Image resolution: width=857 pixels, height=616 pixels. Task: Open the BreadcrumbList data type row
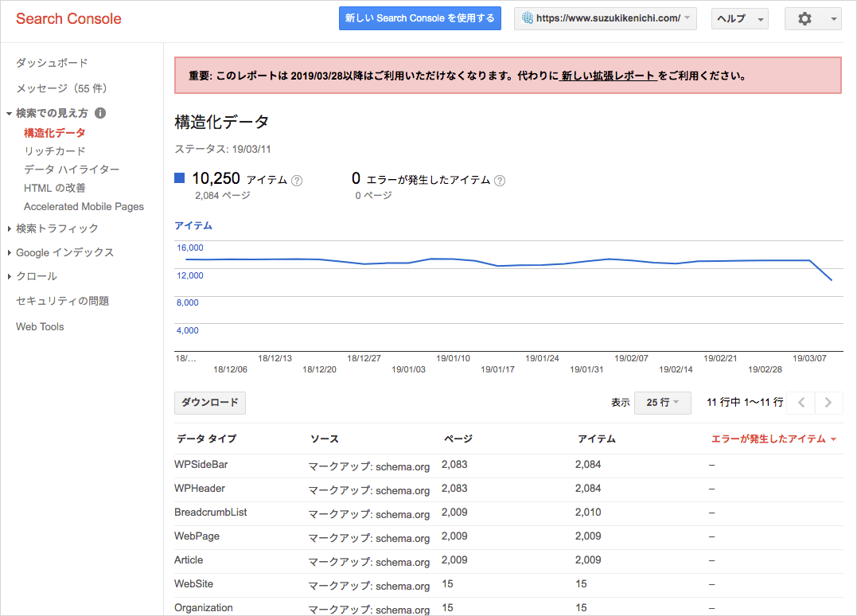[210, 513]
